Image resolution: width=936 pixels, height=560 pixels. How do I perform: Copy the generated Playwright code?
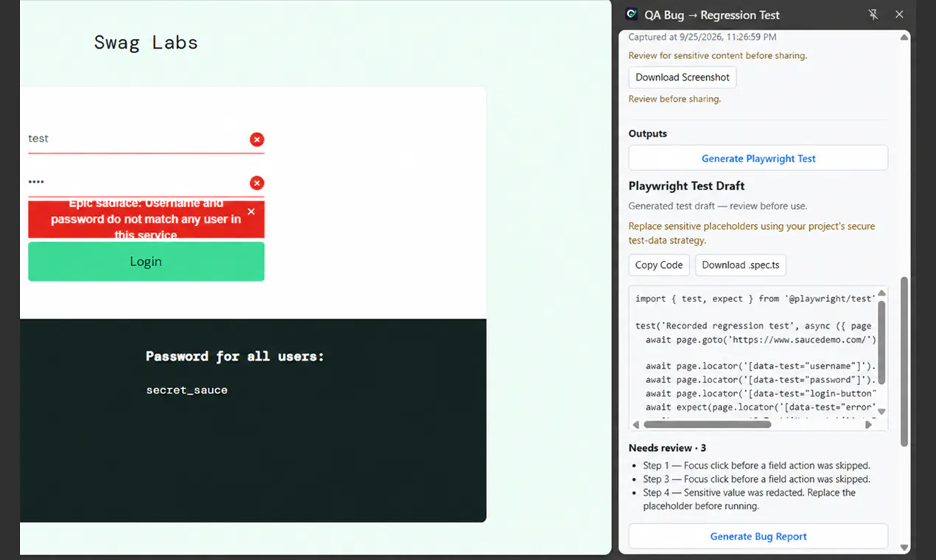click(659, 265)
